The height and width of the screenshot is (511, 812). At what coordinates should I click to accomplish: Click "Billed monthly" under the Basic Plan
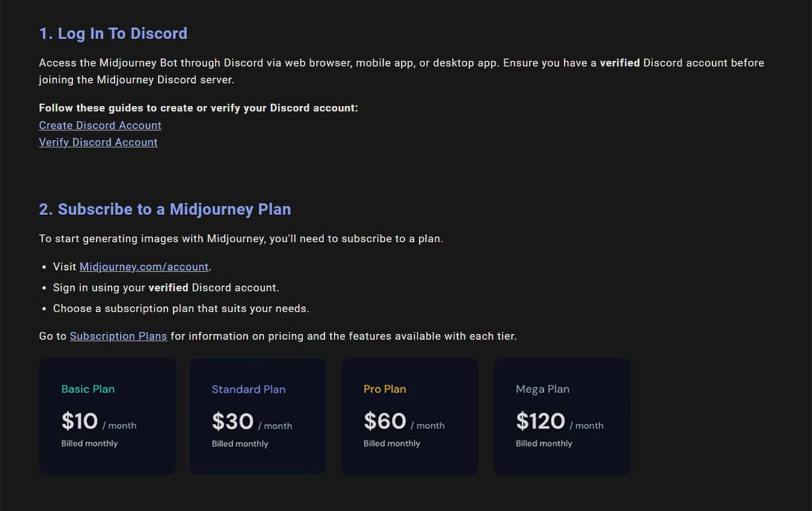90,444
